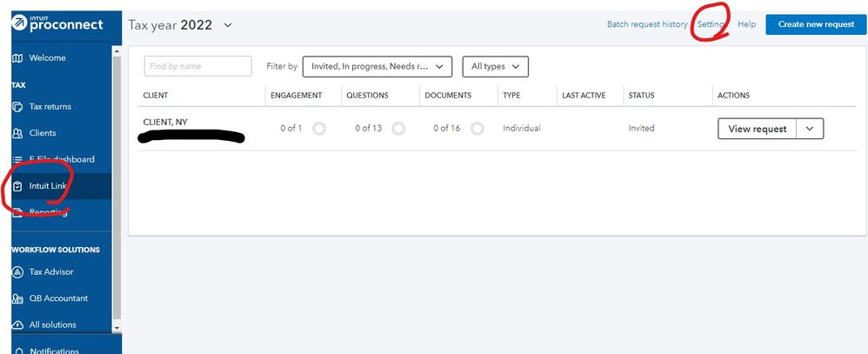
Task: Expand the arrow beside View request
Action: (810, 129)
